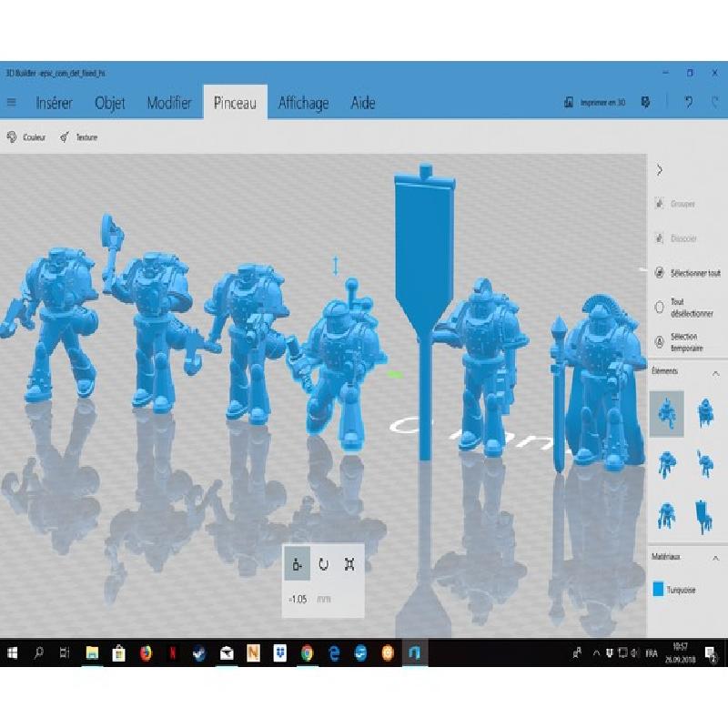This screenshot has height=728, width=728.
Task: Open the Windows Start menu
Action: pyautogui.click(x=13, y=653)
